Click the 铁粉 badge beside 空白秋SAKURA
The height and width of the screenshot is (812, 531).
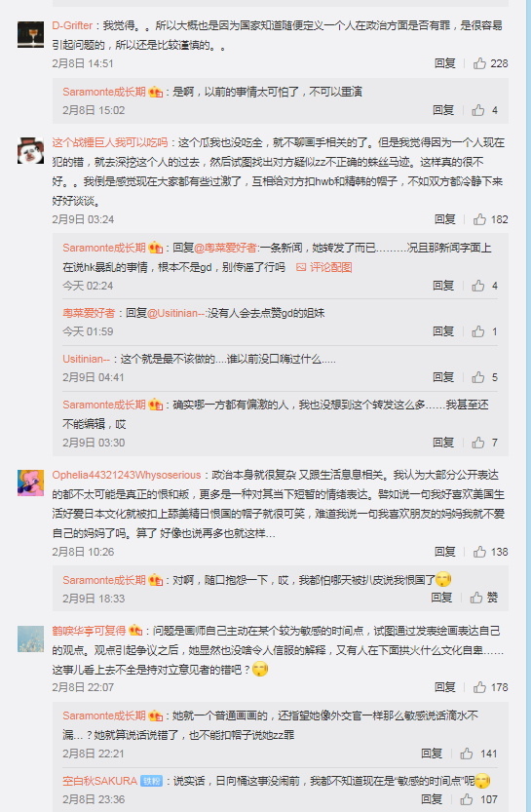[152, 781]
